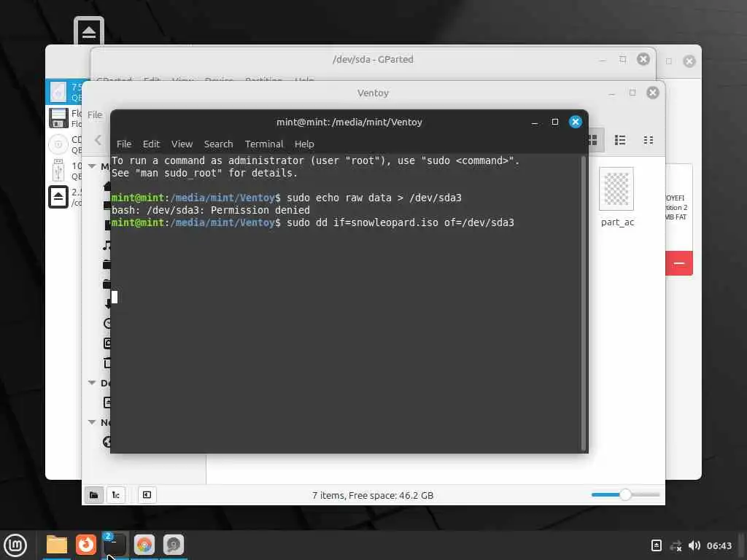Minimize the terminal window
The width and height of the screenshot is (747, 560).
[x=535, y=122]
